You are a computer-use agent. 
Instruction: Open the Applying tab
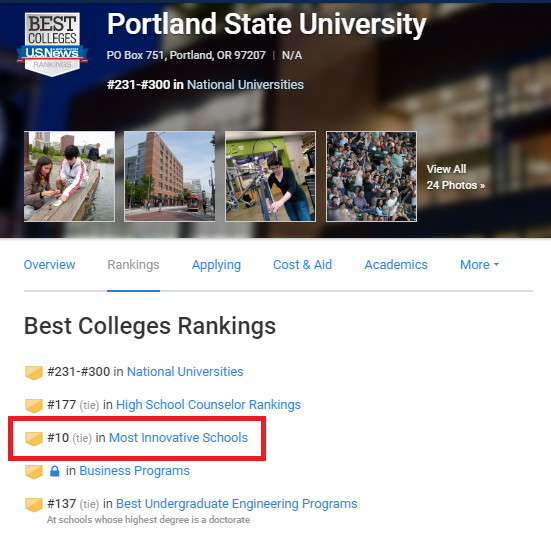click(216, 265)
